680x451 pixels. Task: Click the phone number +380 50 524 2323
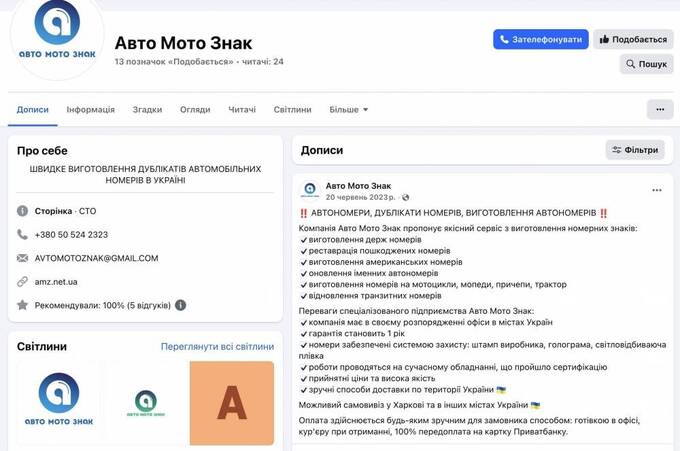71,234
